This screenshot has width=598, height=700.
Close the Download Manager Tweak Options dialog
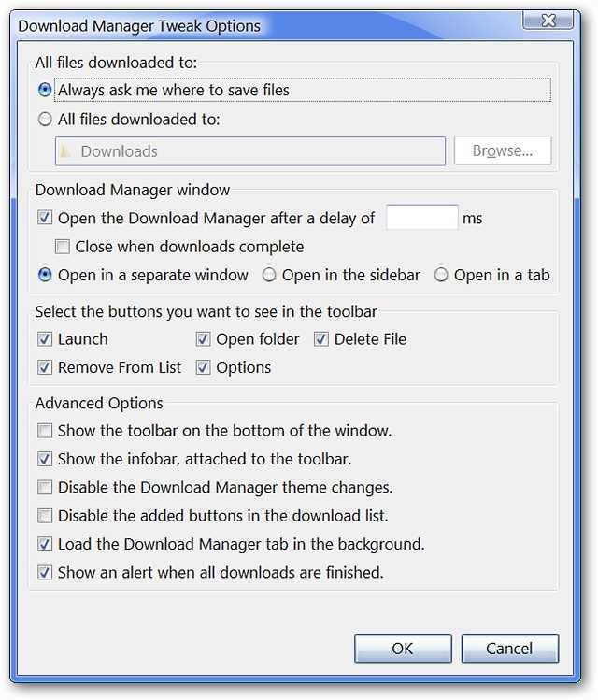click(548, 21)
